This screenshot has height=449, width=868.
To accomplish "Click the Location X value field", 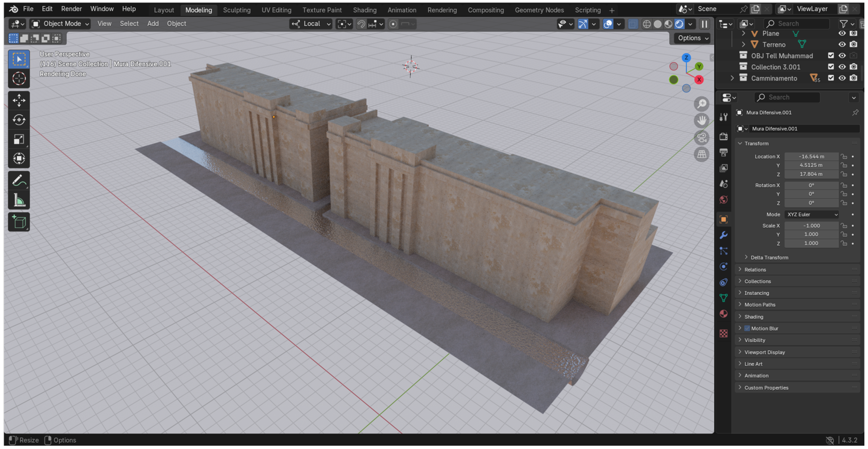I will [x=811, y=156].
